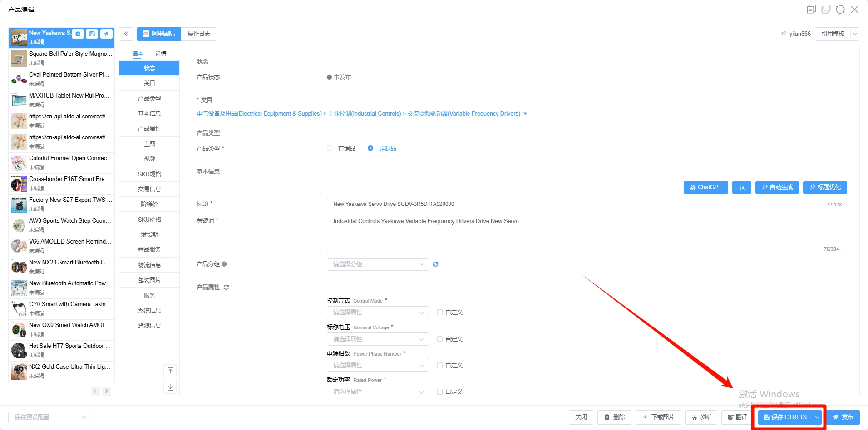Click the refresh icon beside 产品属性
Image resolution: width=868 pixels, height=430 pixels.
pyautogui.click(x=226, y=288)
